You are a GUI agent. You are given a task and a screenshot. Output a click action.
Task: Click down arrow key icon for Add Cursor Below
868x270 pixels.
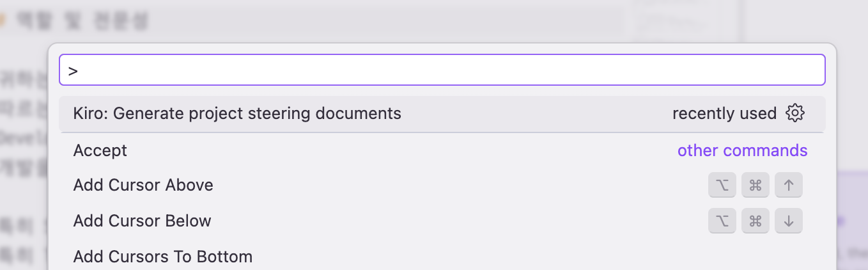click(789, 221)
